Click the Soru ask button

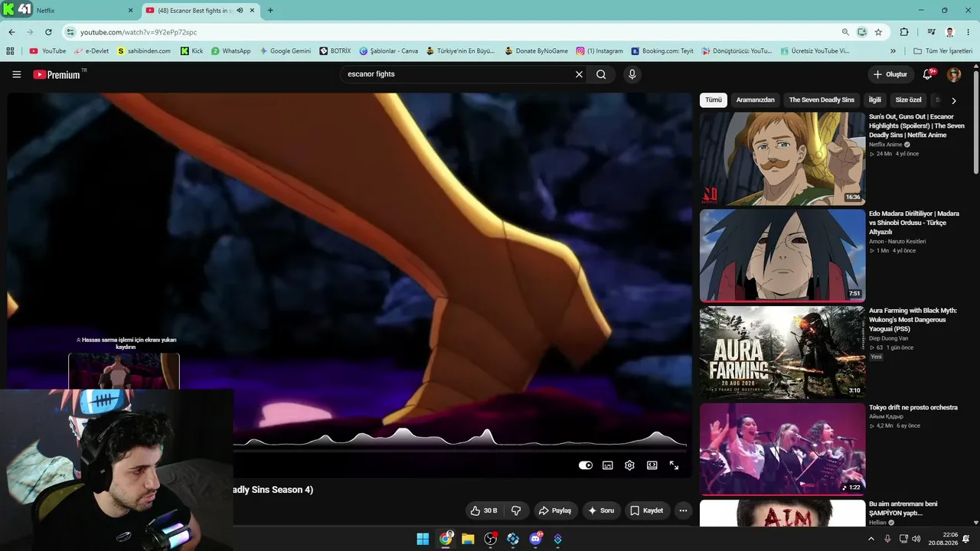(x=601, y=510)
